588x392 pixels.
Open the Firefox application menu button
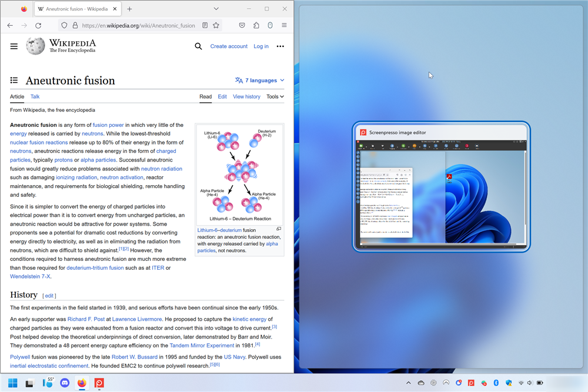(x=284, y=25)
